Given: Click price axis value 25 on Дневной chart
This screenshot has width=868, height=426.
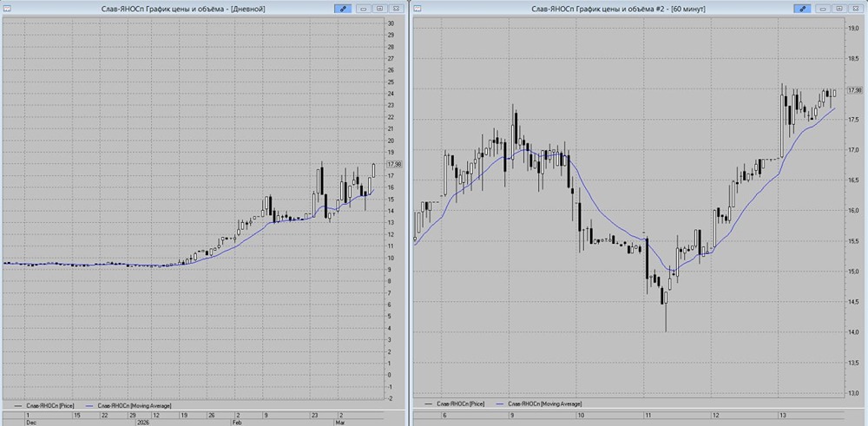Looking at the screenshot, I should pos(391,82).
